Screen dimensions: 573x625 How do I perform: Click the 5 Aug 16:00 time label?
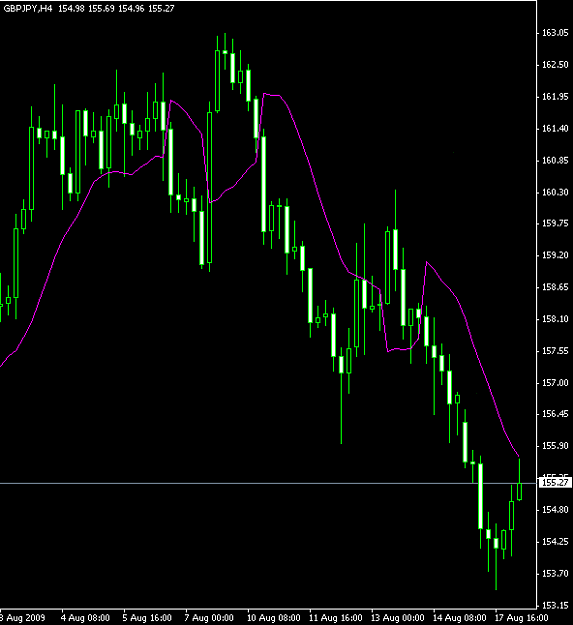pos(147,618)
